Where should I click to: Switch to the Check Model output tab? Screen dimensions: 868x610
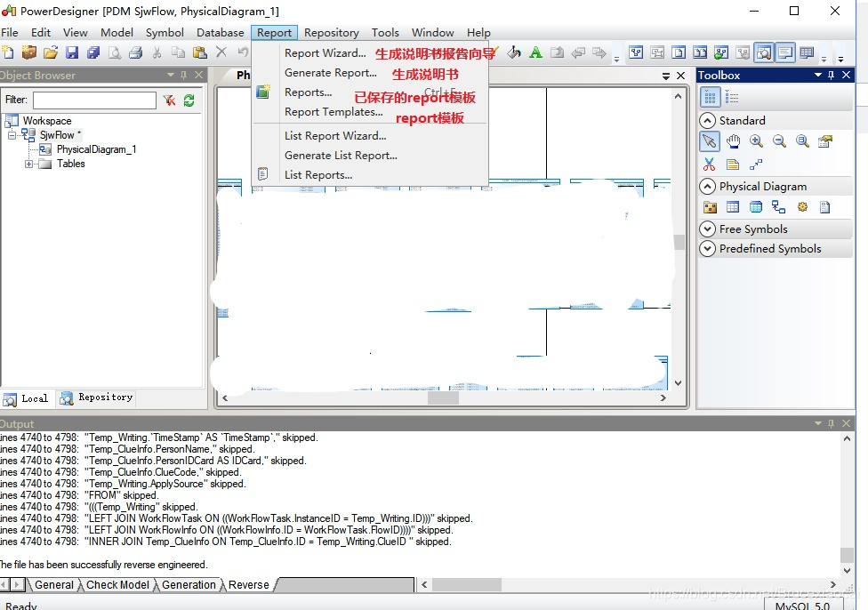coord(117,585)
